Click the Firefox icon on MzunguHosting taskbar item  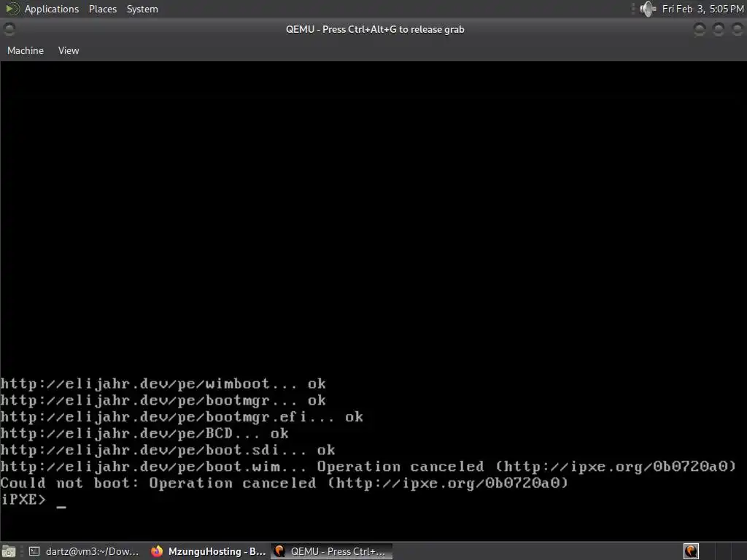tap(157, 551)
